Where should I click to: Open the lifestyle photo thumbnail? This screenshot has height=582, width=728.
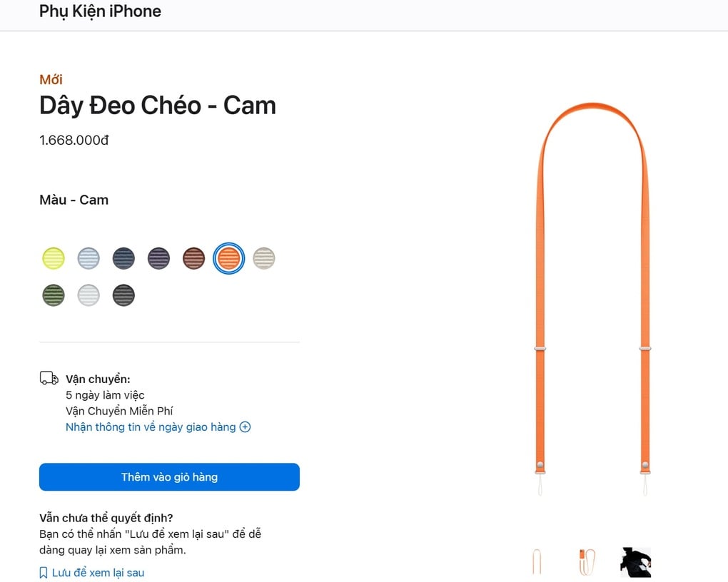[x=635, y=561]
